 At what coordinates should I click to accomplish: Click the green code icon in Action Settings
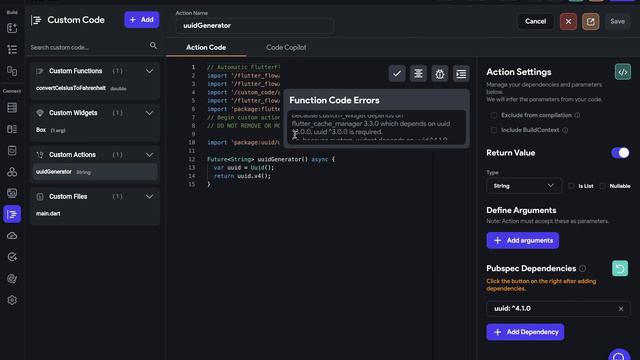click(622, 72)
